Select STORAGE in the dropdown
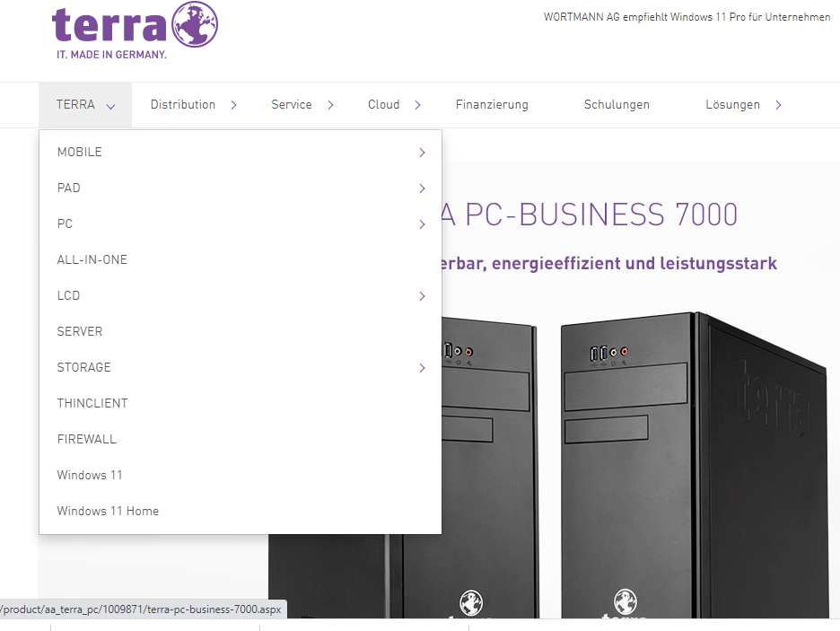The height and width of the screenshot is (631, 840). tap(84, 367)
